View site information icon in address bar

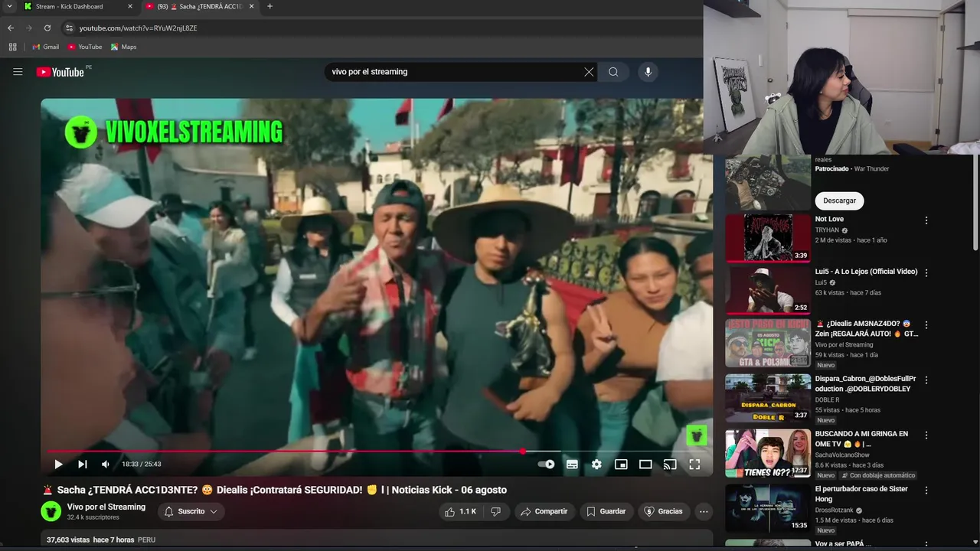pyautogui.click(x=69, y=28)
